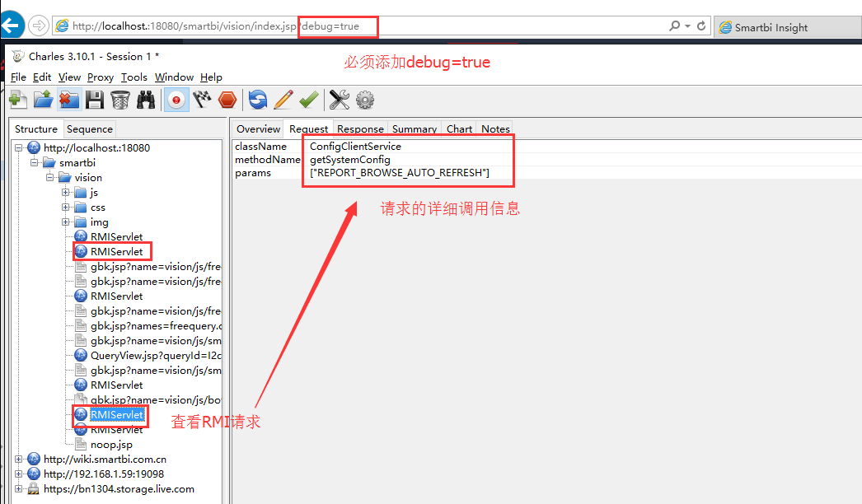Open Settings with the gear icon
Screen dimensions: 862x504
tap(365, 100)
